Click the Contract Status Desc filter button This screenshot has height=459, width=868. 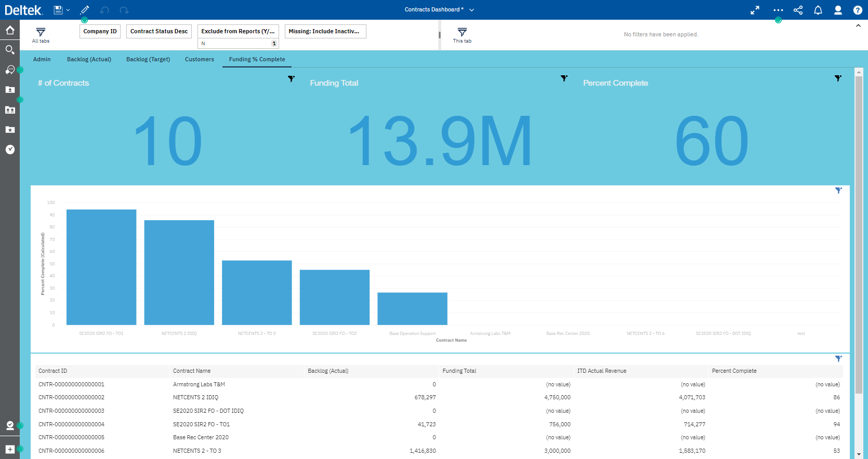[159, 31]
